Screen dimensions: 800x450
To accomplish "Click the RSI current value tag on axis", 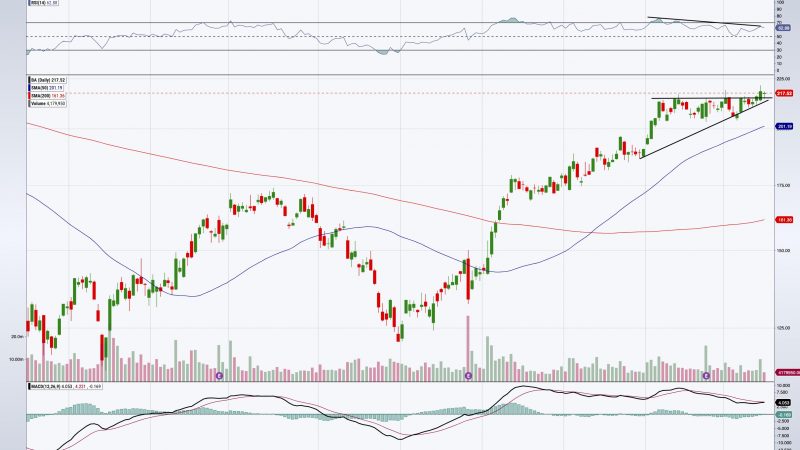I will pos(784,28).
